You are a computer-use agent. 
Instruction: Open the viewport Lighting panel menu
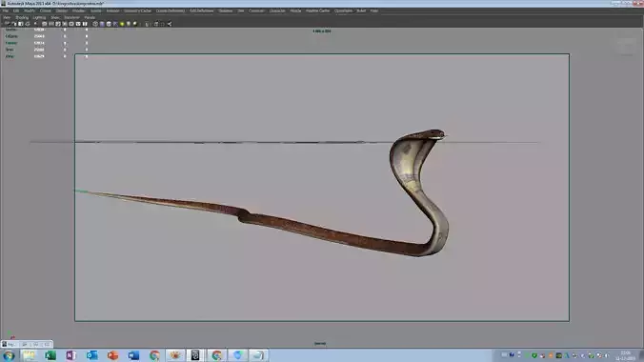[39, 18]
